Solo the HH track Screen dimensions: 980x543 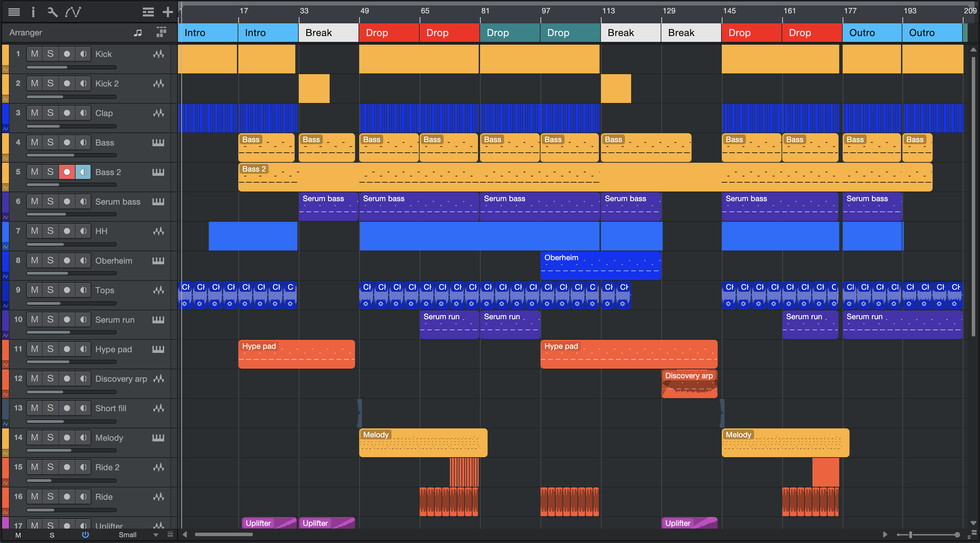[x=50, y=231]
